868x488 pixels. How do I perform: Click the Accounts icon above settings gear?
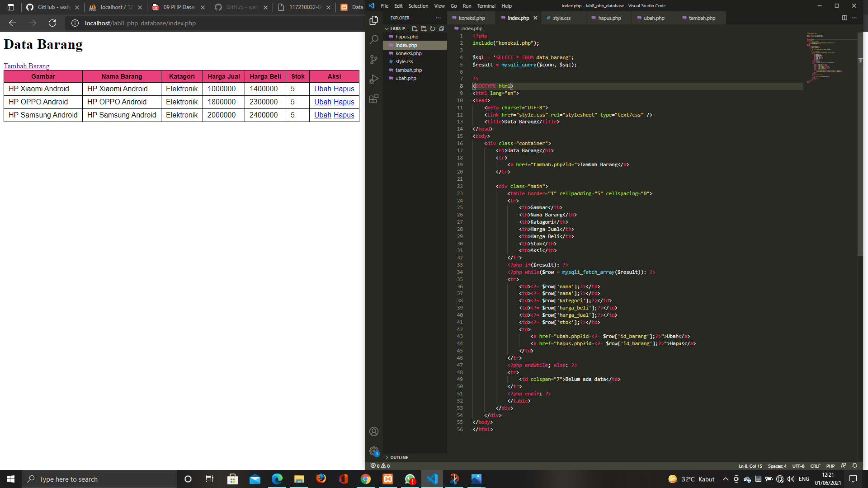pos(373,432)
